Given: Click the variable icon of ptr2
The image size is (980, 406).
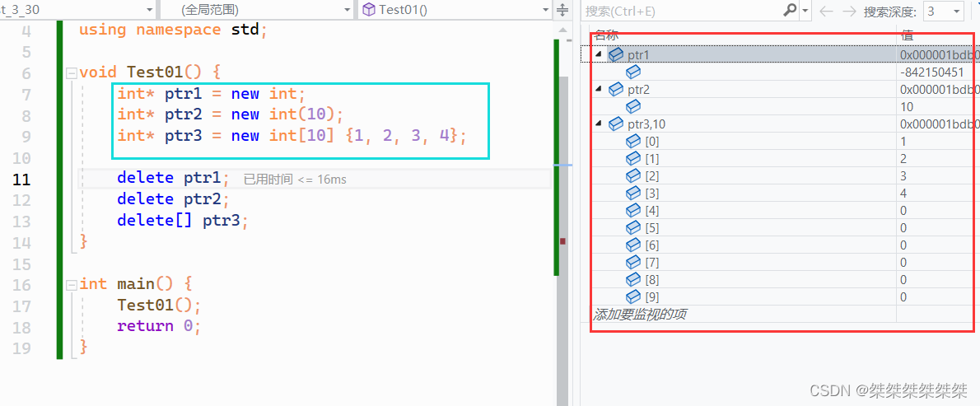Looking at the screenshot, I should coord(616,89).
